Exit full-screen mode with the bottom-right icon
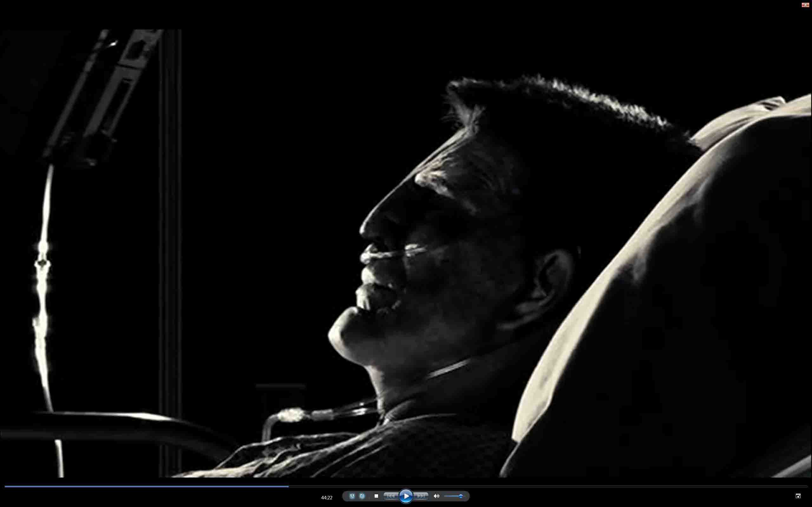 click(798, 496)
